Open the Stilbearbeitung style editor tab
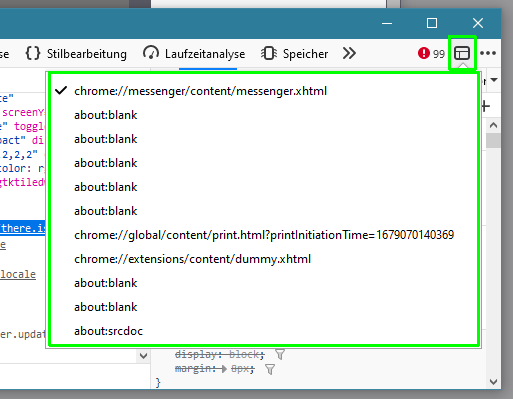Image resolution: width=513 pixels, height=399 pixels. point(76,54)
